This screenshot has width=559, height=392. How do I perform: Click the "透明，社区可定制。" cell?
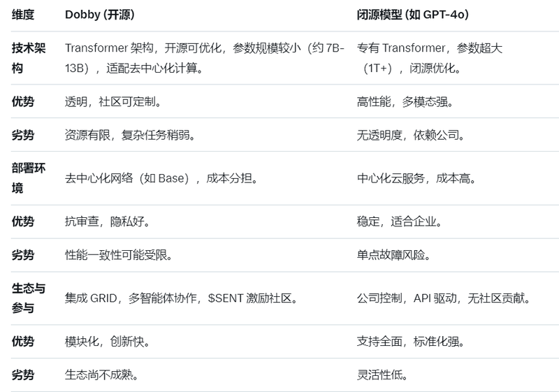pos(113,101)
